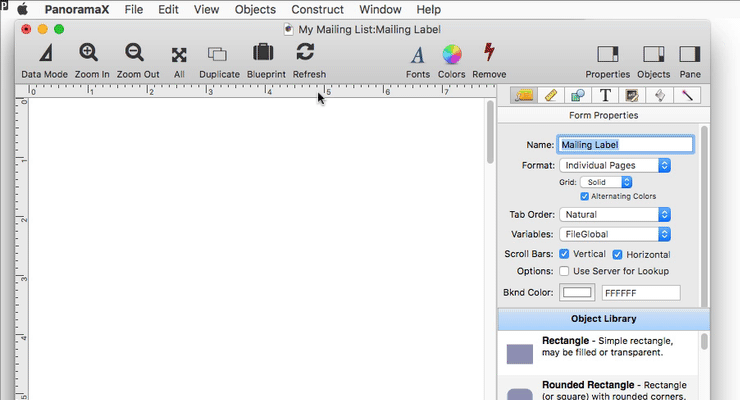The height and width of the screenshot is (400, 740).
Task: Open the PanoramaX application menu
Action: tap(76, 9)
